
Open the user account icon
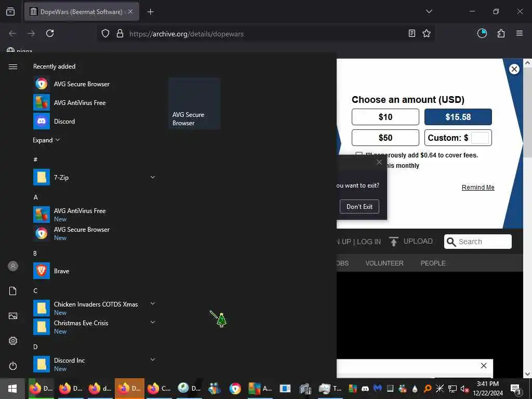13,266
